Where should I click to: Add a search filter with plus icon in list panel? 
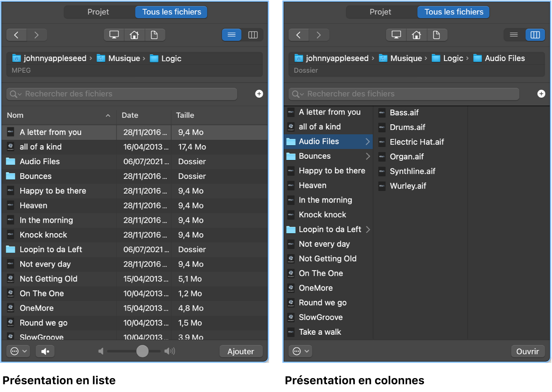click(259, 94)
